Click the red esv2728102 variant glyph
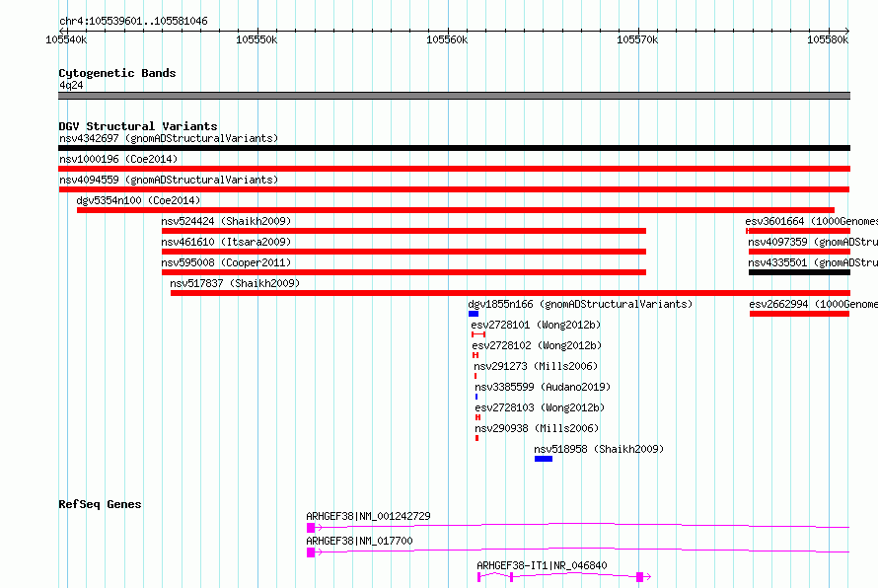The image size is (878, 588). 476,355
